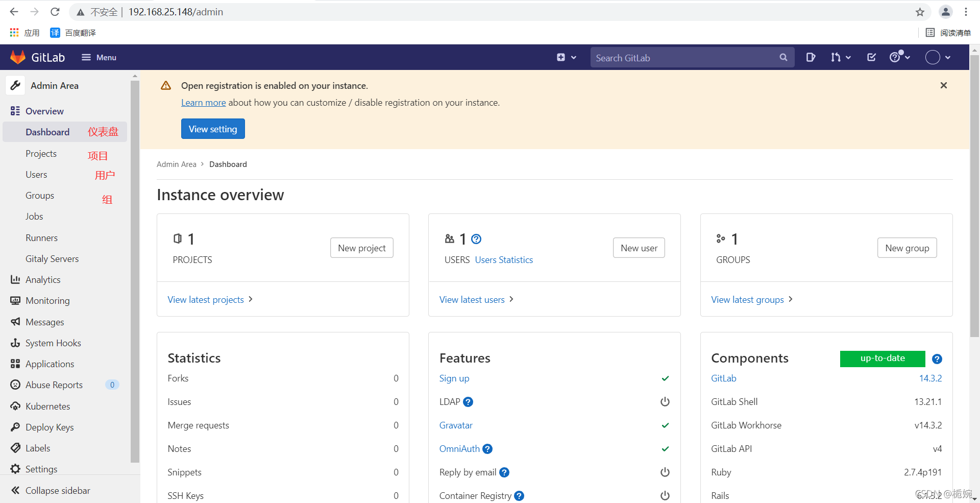
Task: Dismiss the open registration warning banner
Action: (944, 85)
